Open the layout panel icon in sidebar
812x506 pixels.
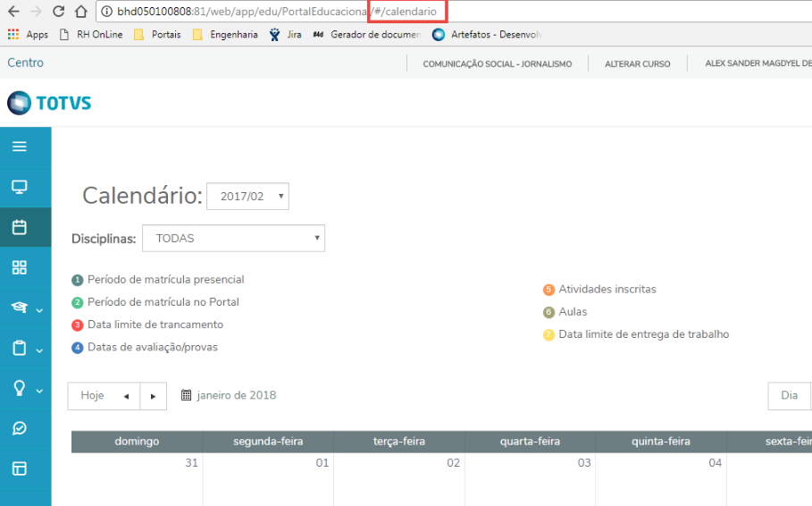[x=20, y=468]
